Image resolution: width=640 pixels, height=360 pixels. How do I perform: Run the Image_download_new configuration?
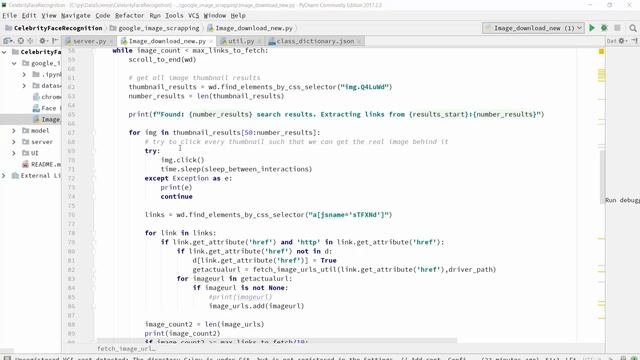click(591, 28)
